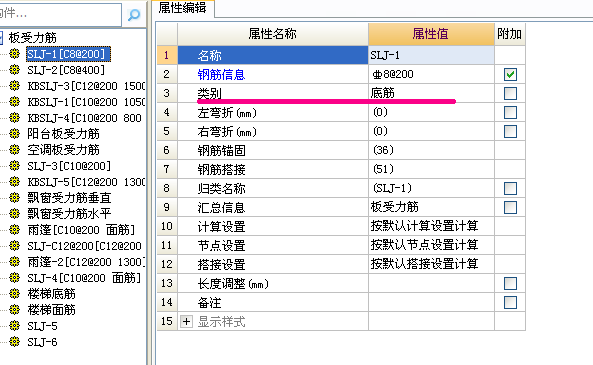Click row number 1 header cell
Screen dimensions: 593x365
click(167, 55)
